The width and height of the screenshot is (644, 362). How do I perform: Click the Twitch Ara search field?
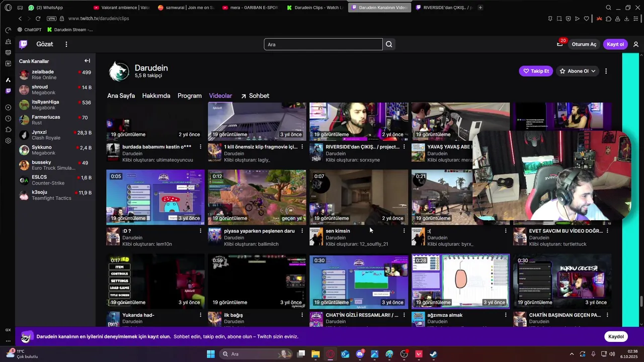[323, 44]
